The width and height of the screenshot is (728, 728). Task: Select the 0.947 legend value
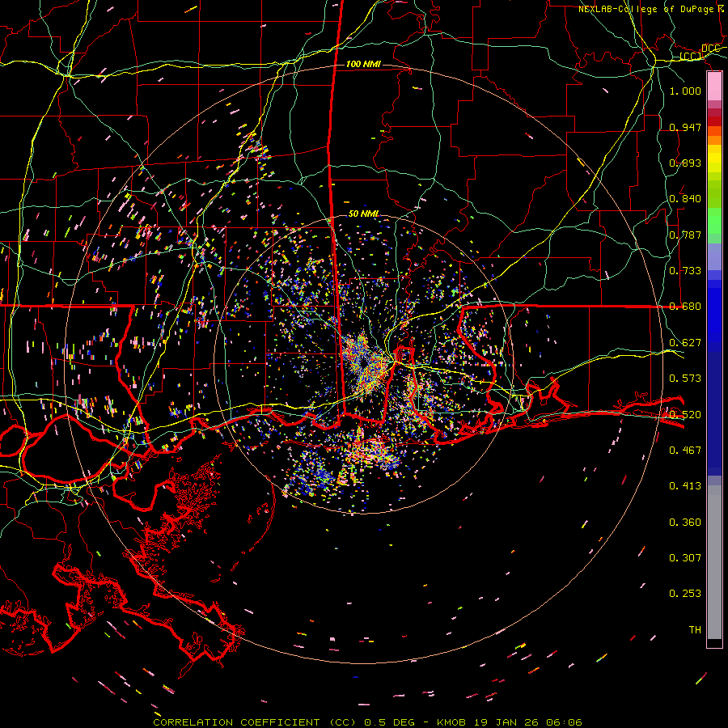[685, 127]
